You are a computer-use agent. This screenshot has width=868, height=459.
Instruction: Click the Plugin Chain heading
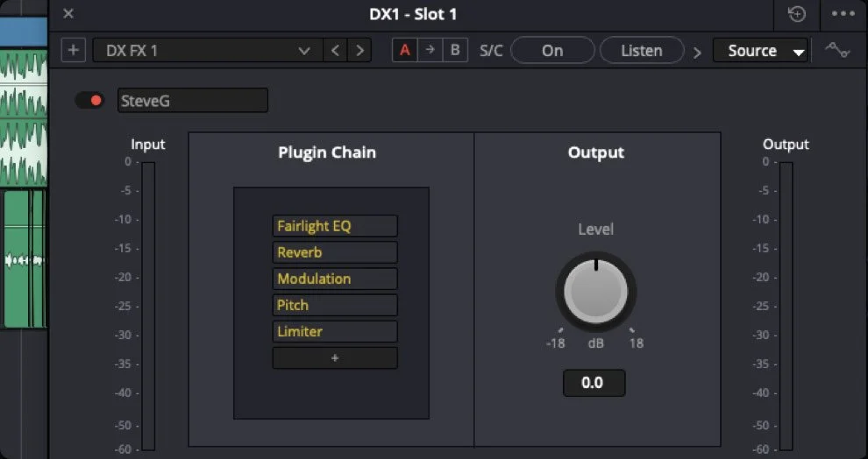point(327,152)
